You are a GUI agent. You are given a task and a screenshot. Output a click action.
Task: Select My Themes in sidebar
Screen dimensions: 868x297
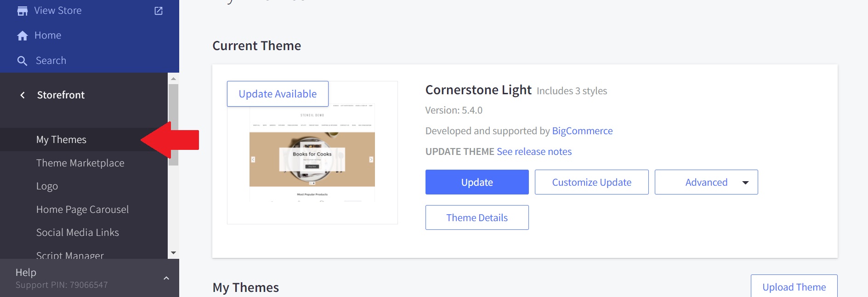[x=61, y=140]
